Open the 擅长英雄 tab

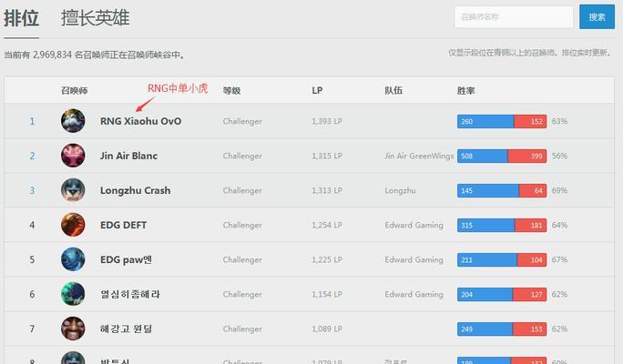point(96,18)
